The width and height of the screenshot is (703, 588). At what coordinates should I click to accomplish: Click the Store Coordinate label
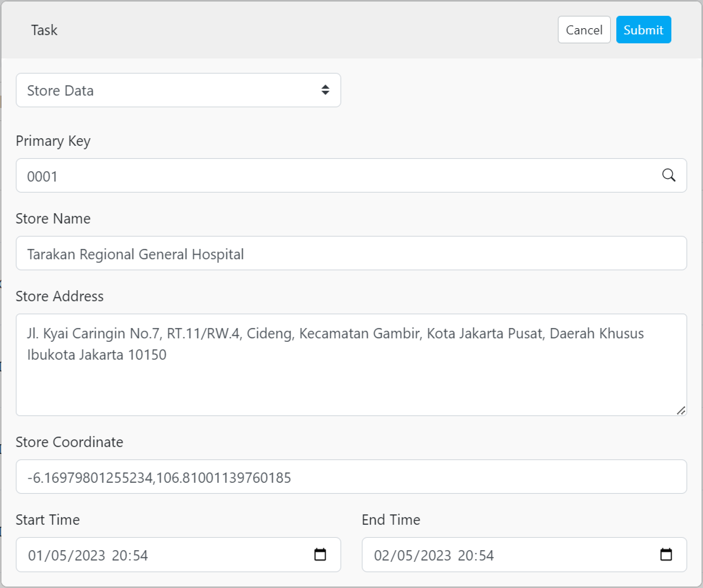(x=69, y=442)
